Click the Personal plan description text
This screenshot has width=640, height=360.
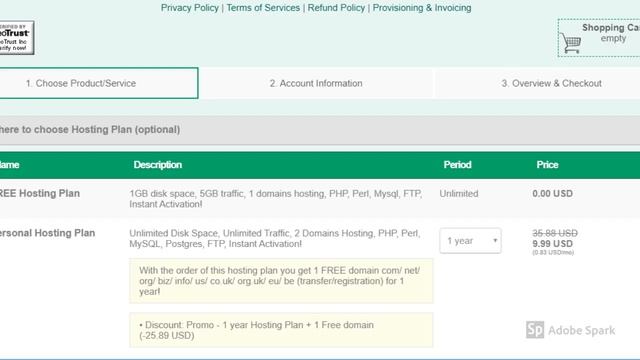[x=275, y=238]
